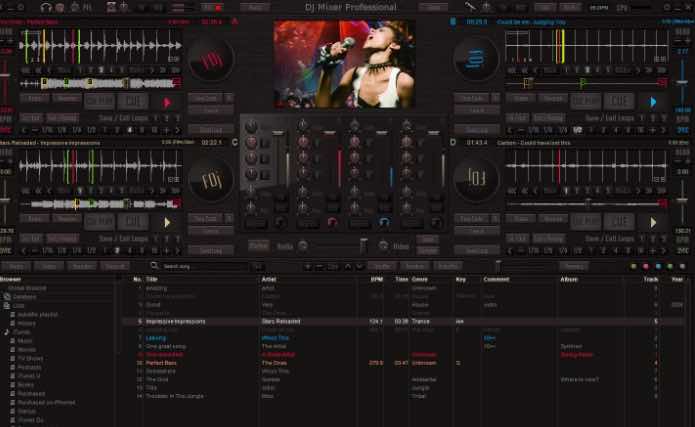Adjust deck A's pitch fader at left edge
Viewport: 695px width, 427px height.
(5, 75)
